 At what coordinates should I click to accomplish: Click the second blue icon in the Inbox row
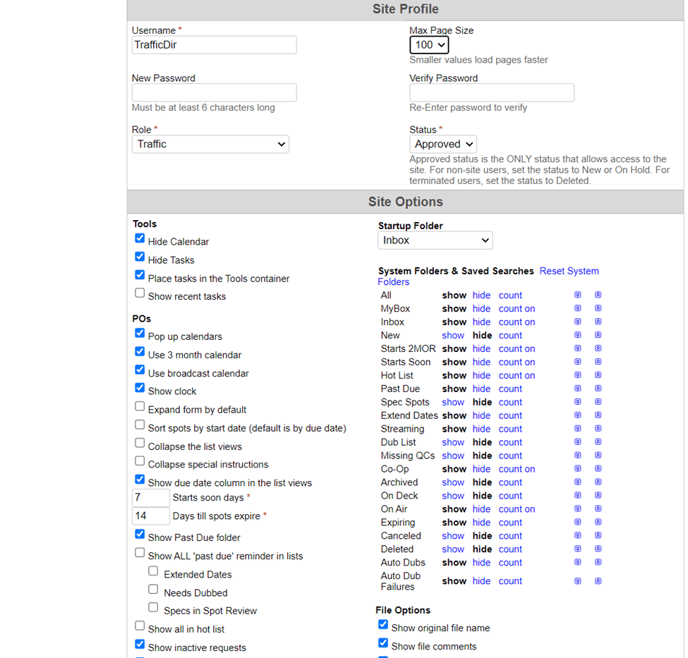598,322
